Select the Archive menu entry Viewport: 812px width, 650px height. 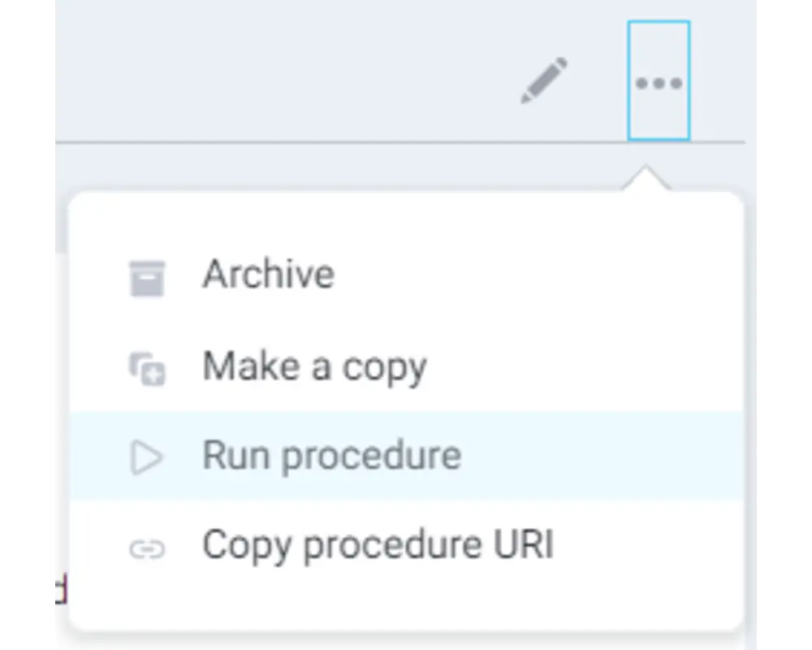pos(407,275)
